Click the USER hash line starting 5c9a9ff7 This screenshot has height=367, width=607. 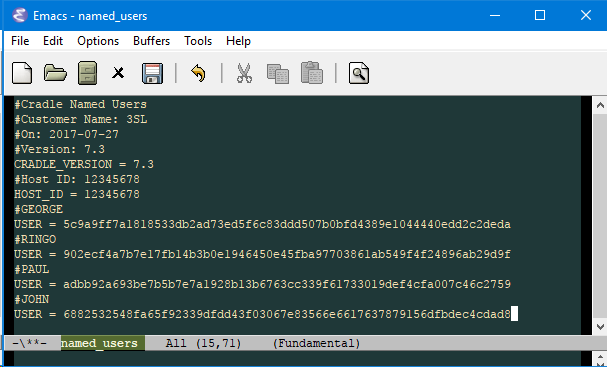click(262, 225)
